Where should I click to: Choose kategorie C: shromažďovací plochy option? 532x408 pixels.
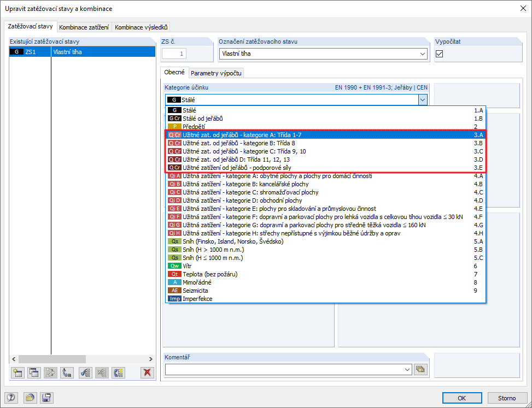coord(326,192)
